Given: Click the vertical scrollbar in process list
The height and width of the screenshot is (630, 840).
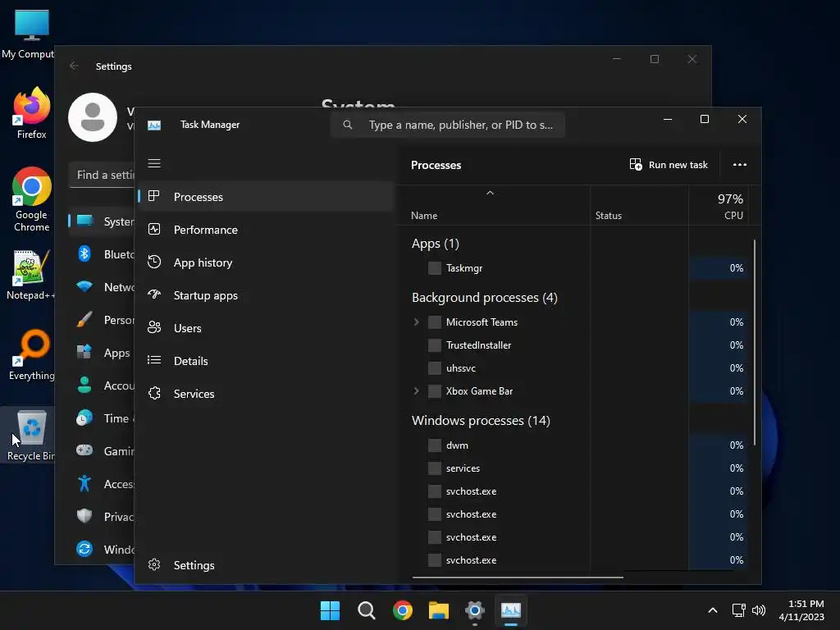Looking at the screenshot, I should click(x=755, y=342).
